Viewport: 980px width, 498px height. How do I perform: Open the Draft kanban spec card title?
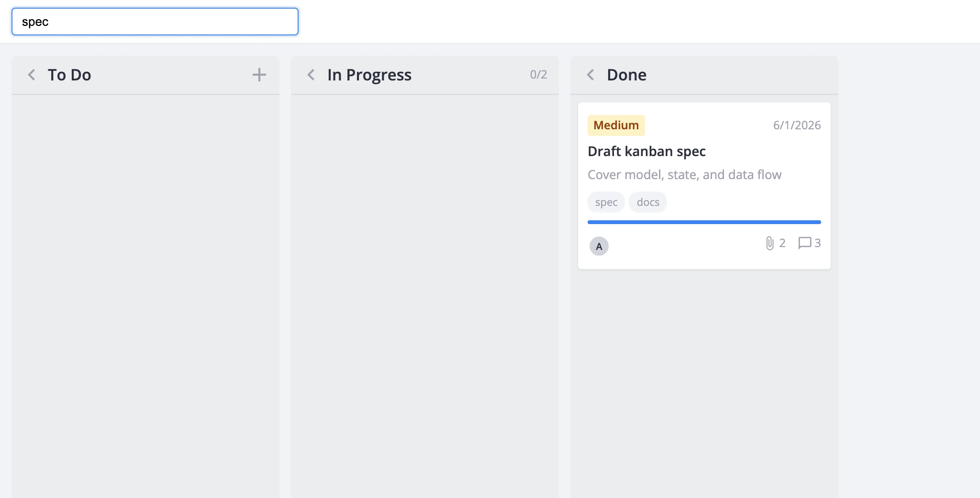tap(646, 151)
